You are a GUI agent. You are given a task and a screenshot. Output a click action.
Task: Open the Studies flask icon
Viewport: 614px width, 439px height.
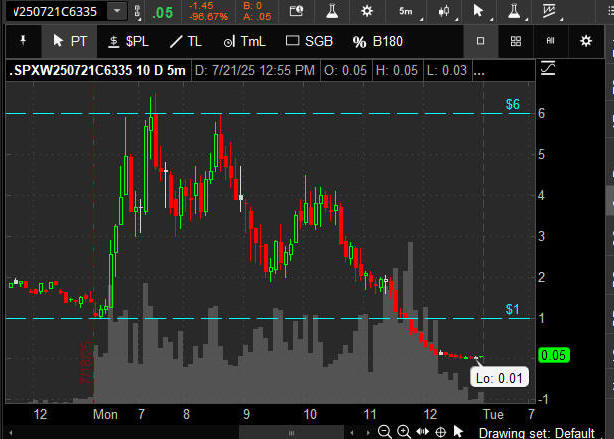tap(514, 11)
